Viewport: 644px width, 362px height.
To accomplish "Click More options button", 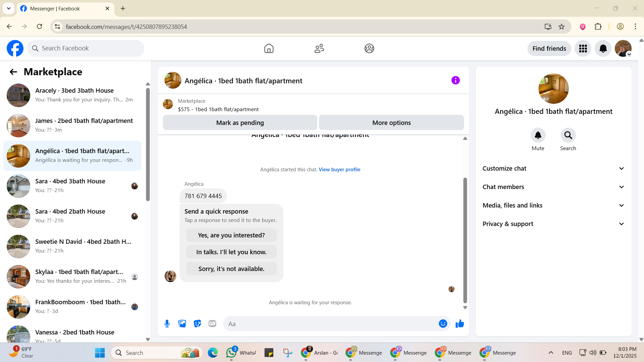I will coord(392,123).
